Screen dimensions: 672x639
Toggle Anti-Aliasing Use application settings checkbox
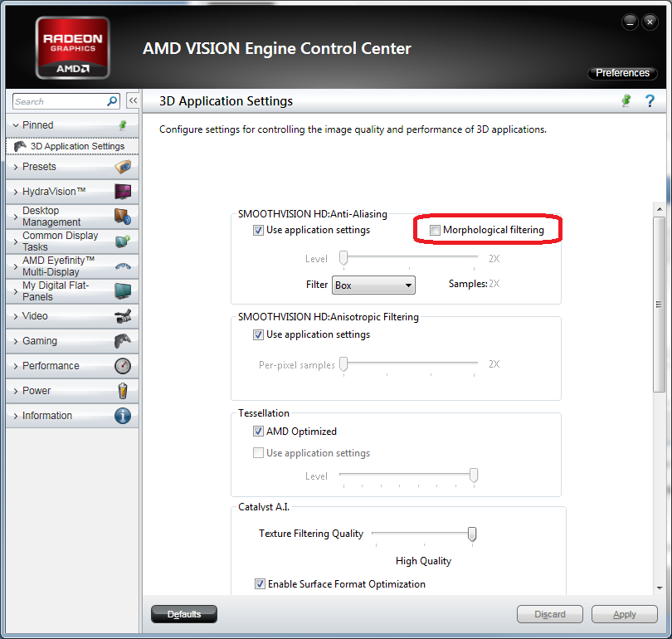coord(258,230)
